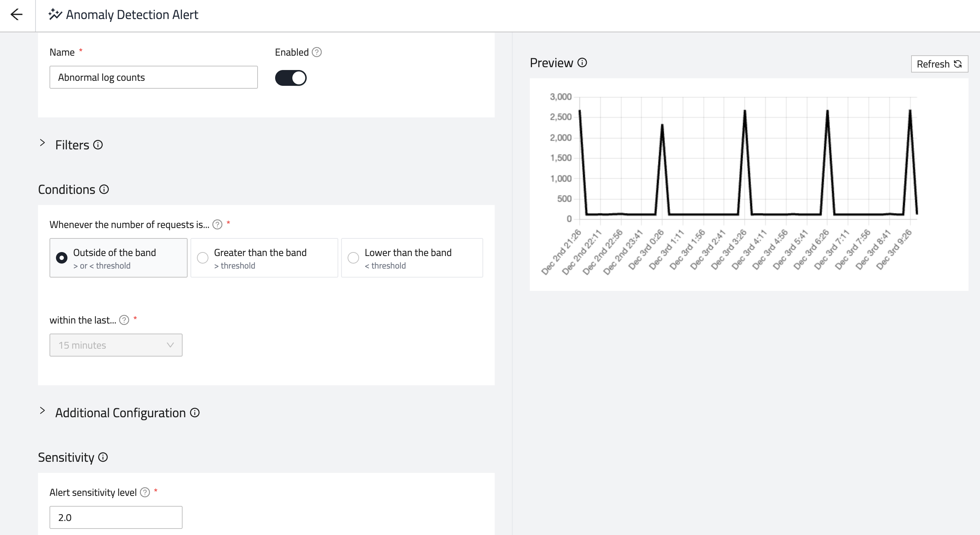Expand the Additional Configuration section
Viewport: 980px width, 535px height.
[43, 411]
